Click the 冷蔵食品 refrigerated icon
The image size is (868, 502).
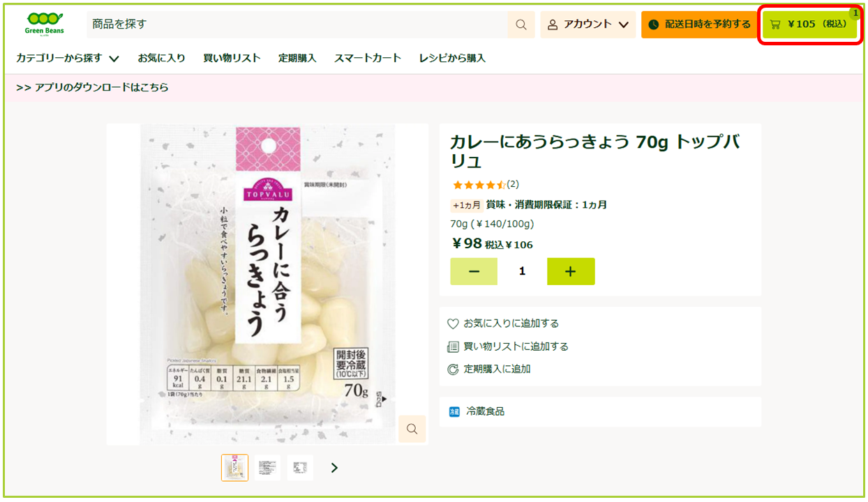coord(454,411)
